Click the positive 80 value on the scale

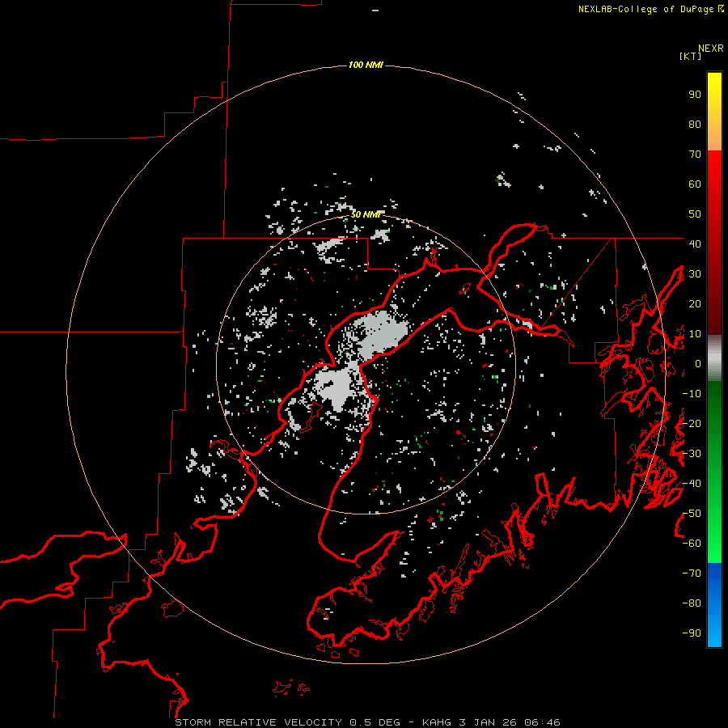tap(695, 125)
